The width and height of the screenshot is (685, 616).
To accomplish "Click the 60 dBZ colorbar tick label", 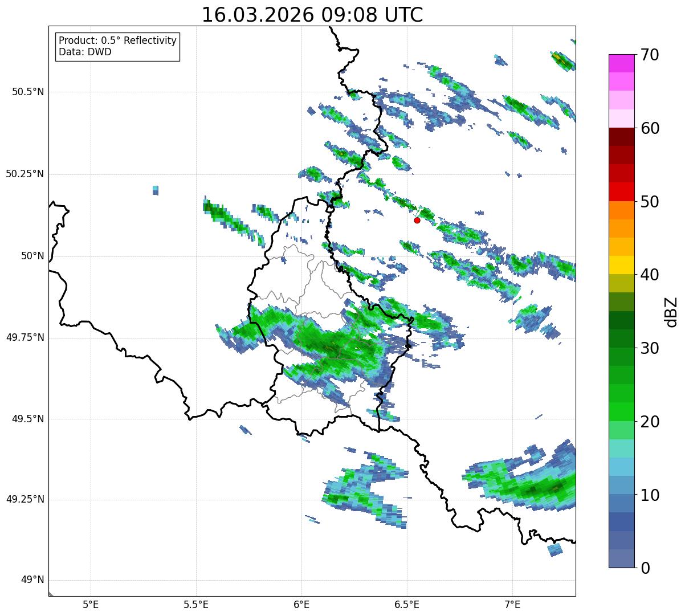I will coord(649,128).
